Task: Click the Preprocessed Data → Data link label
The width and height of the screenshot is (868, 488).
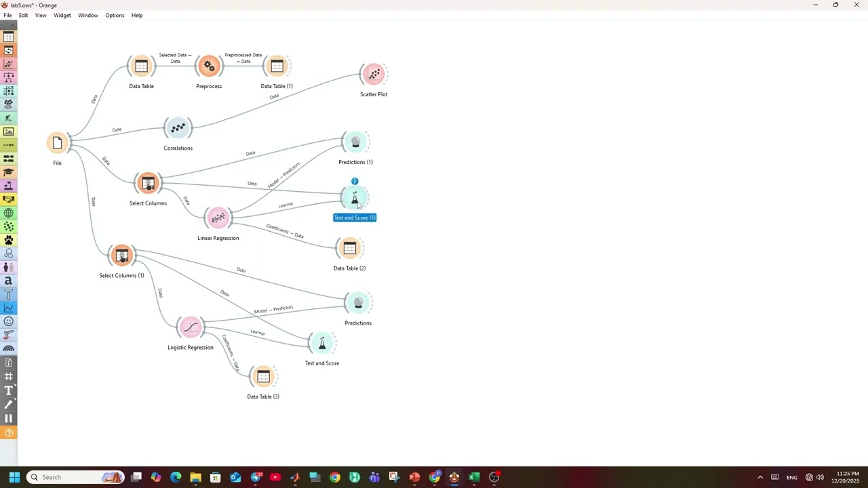Action: click(x=243, y=58)
